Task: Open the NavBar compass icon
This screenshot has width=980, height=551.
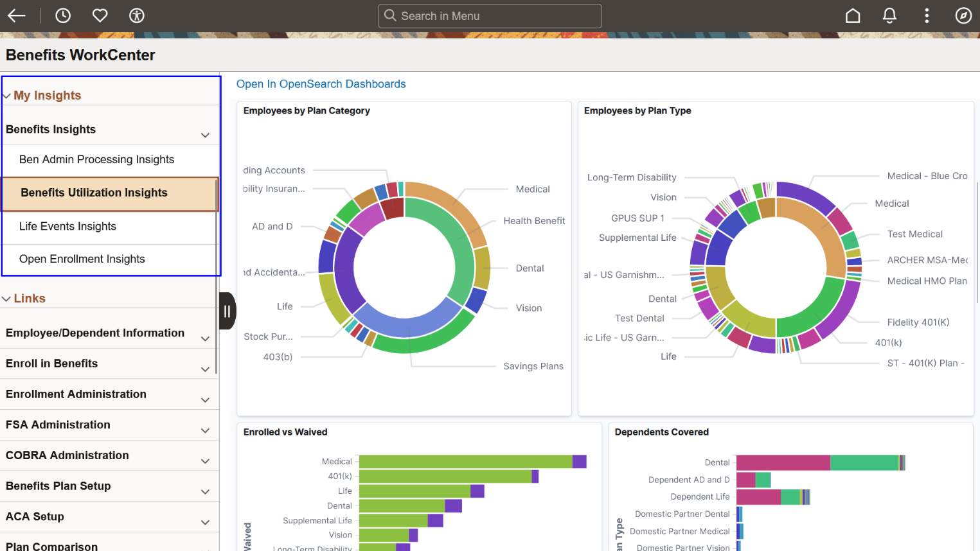Action: [x=963, y=15]
